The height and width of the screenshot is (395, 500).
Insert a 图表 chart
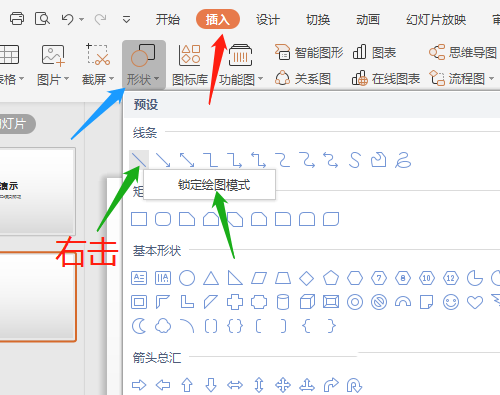pos(374,52)
